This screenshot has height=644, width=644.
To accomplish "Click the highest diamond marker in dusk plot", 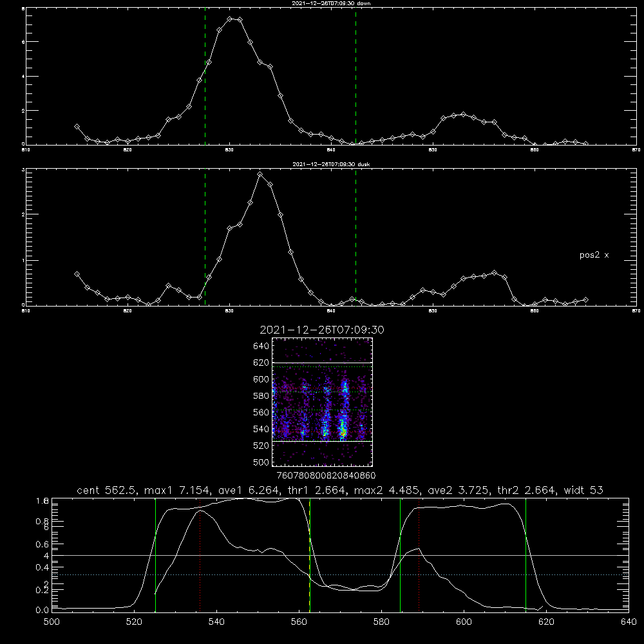I will coord(260,175).
